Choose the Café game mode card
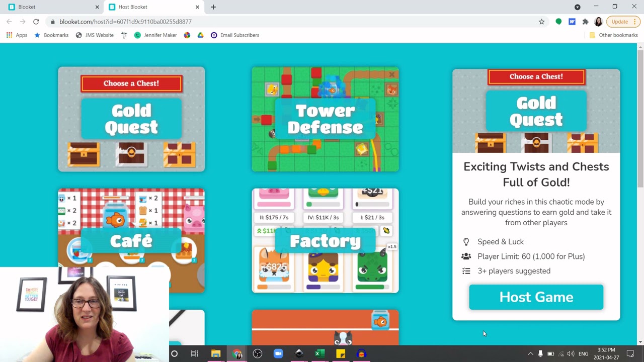644x362 pixels. click(x=131, y=240)
